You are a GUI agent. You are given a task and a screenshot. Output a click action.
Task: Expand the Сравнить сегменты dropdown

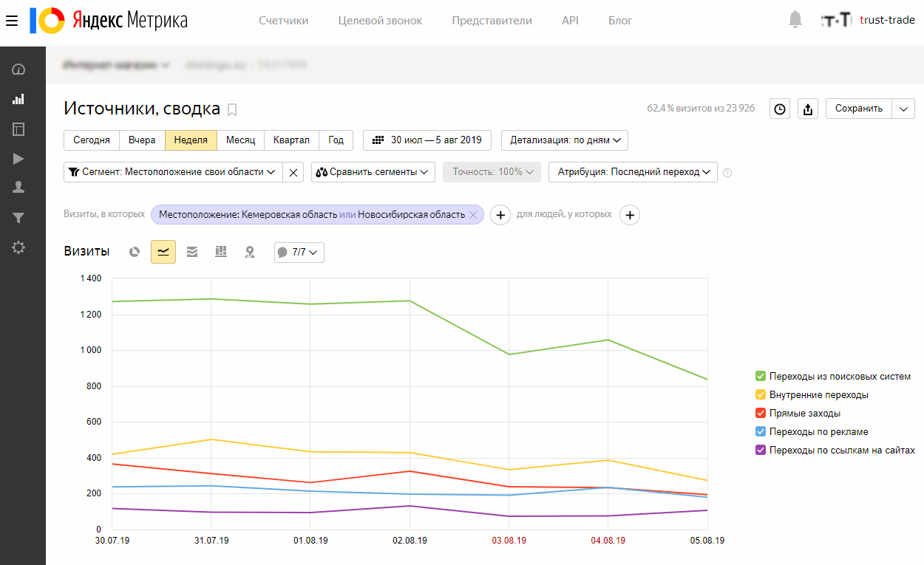pos(373,172)
